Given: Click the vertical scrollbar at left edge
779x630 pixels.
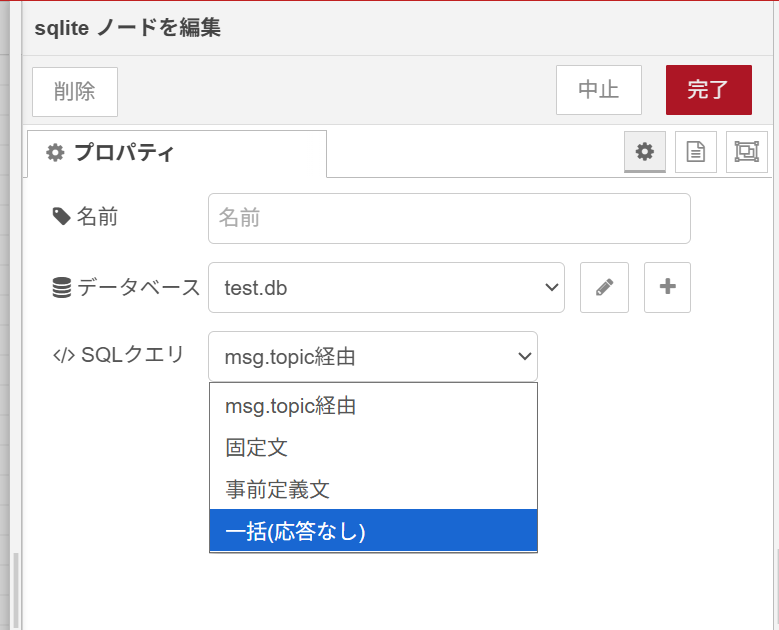Looking at the screenshot, I should click(15, 590).
